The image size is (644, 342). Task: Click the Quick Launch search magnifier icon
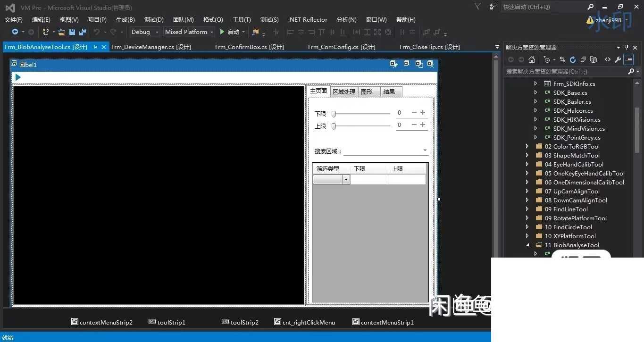point(590,7)
